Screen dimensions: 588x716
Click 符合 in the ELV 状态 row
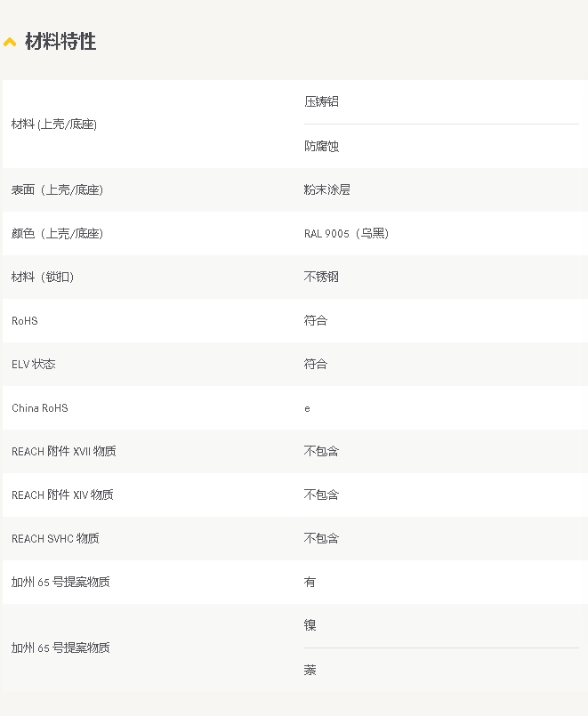coord(316,365)
